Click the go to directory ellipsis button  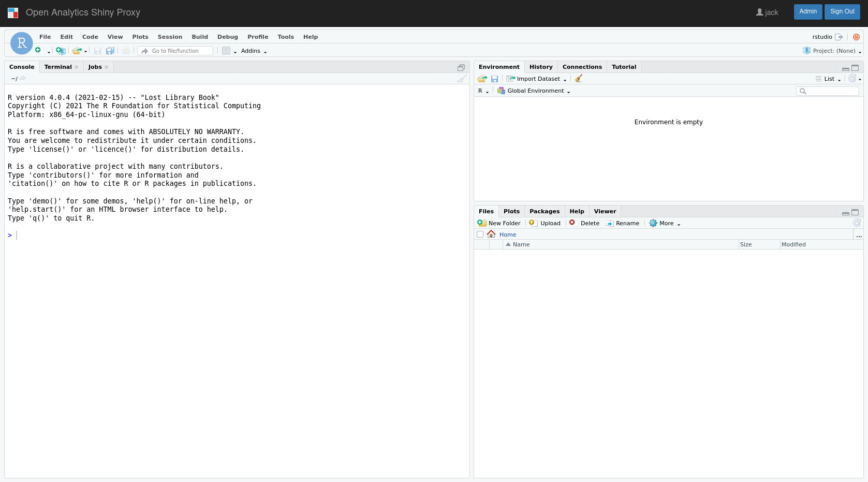pyautogui.click(x=859, y=235)
